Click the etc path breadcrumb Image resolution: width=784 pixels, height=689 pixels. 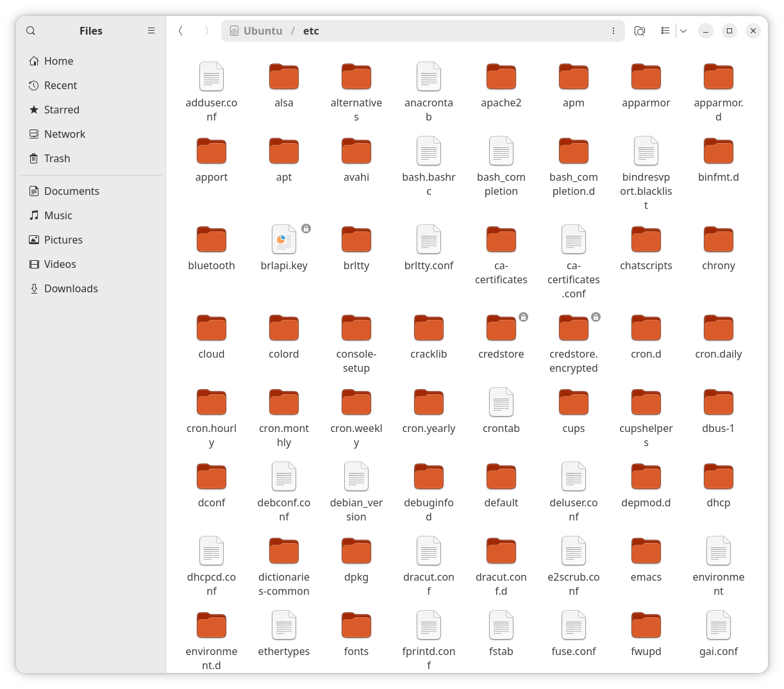pos(311,31)
